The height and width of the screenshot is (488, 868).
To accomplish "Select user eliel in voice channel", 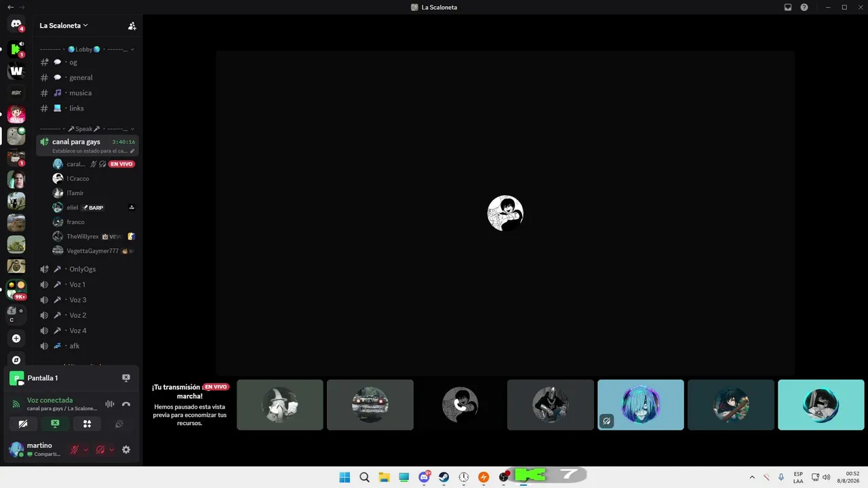I will [x=94, y=207].
